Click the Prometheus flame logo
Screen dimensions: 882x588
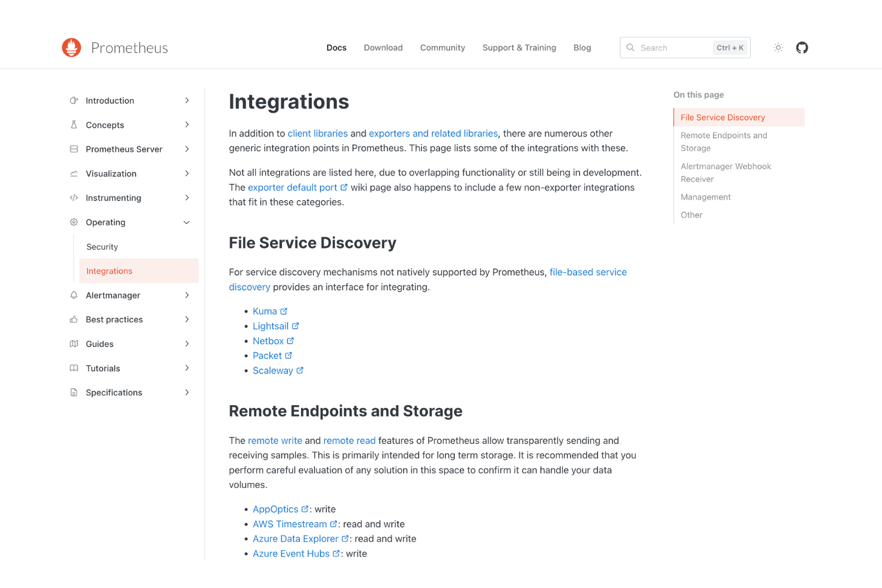(x=72, y=48)
